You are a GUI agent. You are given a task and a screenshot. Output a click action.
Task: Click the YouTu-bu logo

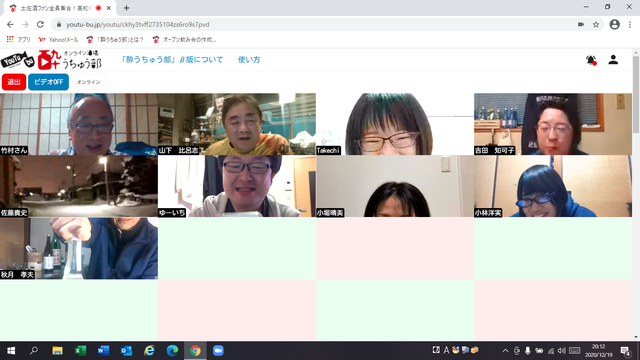pos(18,60)
